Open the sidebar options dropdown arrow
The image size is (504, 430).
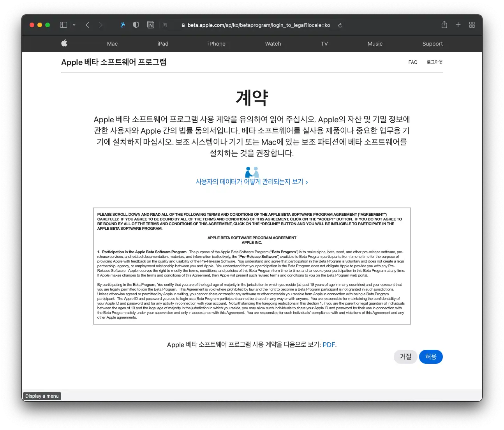click(x=74, y=25)
